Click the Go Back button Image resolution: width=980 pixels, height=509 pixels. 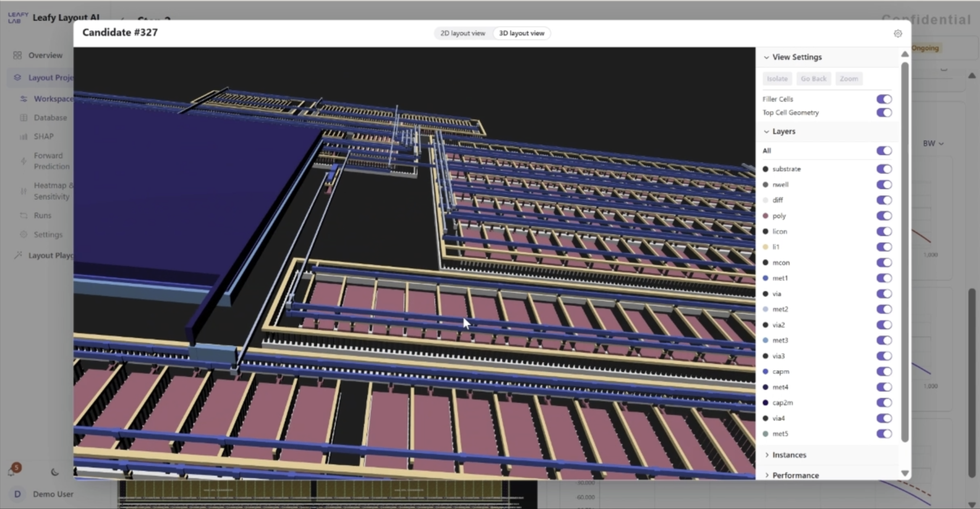(x=813, y=79)
